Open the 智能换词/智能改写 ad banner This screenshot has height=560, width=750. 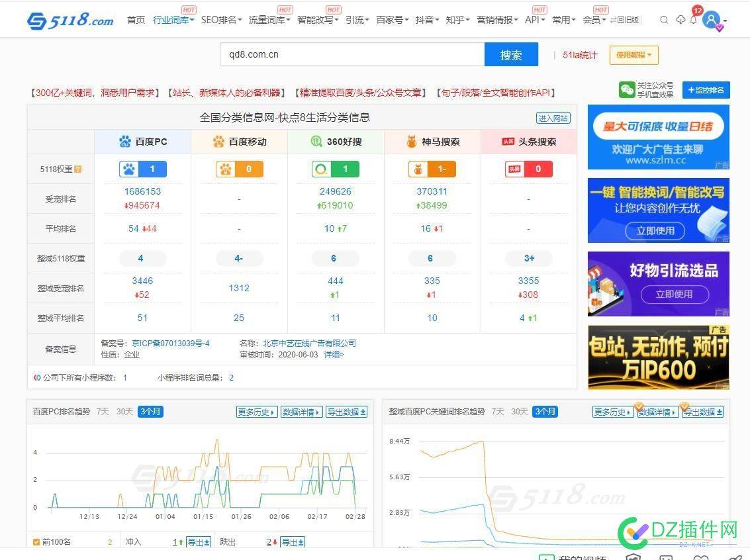pyautogui.click(x=659, y=210)
